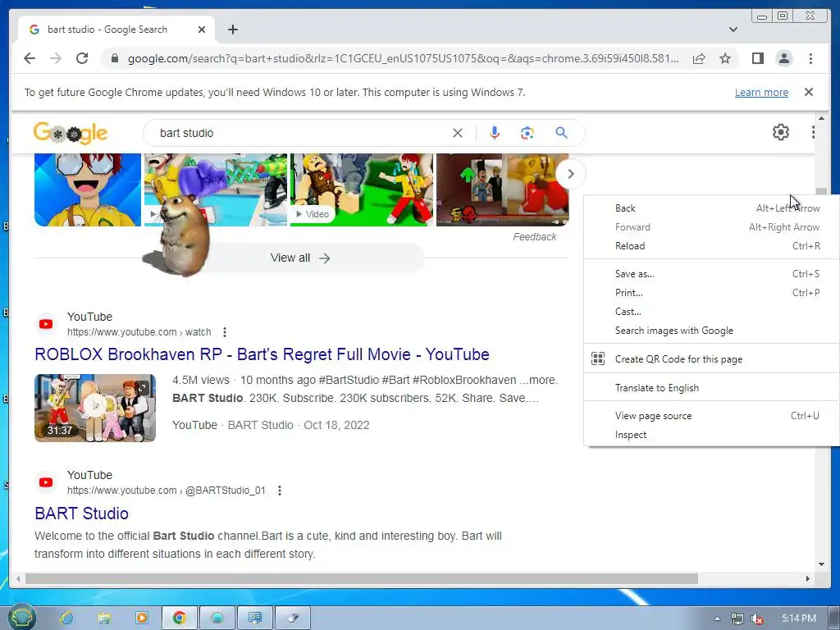
Task: Open the blue-background character video thumbnail
Action: point(87,189)
